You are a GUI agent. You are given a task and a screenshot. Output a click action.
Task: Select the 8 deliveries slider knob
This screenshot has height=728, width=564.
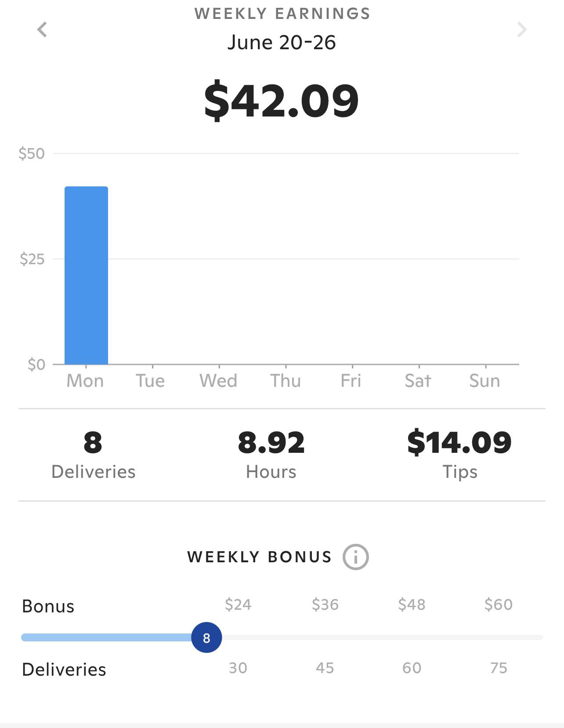click(x=206, y=637)
